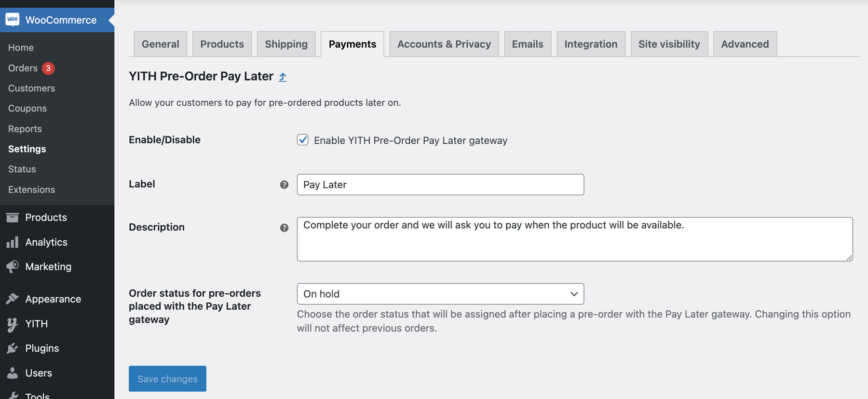This screenshot has height=399, width=868.
Task: Open the Accounts & Privacy tab
Action: click(444, 44)
